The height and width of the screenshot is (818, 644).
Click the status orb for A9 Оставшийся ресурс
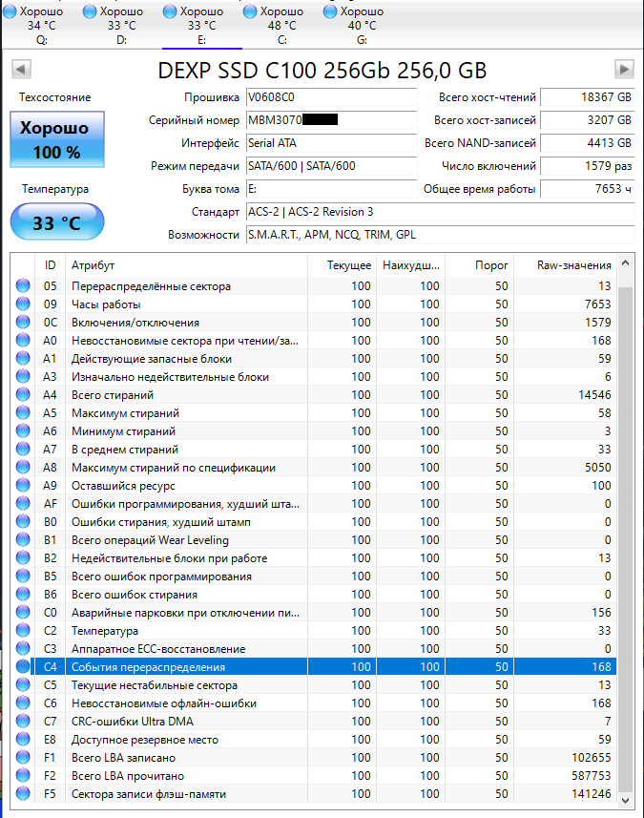pyautogui.click(x=23, y=486)
